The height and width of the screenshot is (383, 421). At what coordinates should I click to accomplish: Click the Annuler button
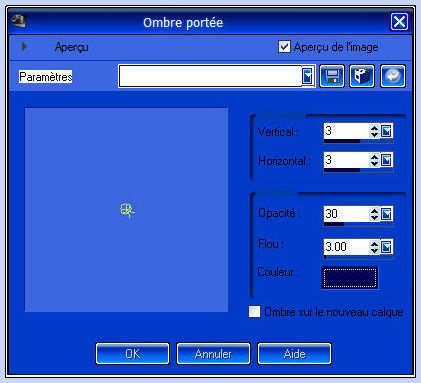click(x=213, y=353)
